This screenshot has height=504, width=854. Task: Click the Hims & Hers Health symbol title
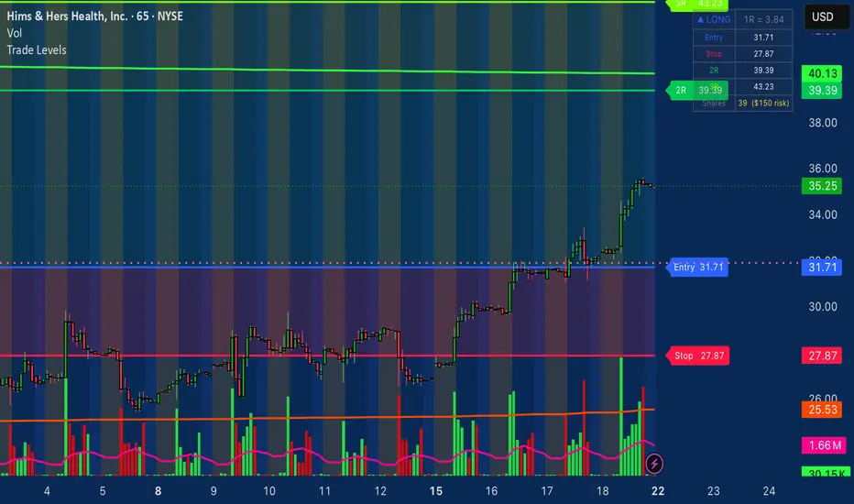(94, 16)
